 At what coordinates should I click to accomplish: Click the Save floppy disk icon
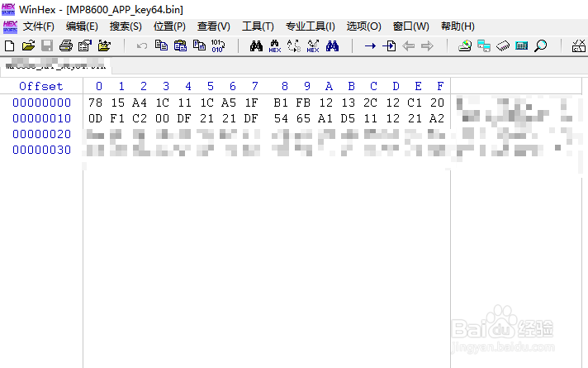[x=47, y=45]
